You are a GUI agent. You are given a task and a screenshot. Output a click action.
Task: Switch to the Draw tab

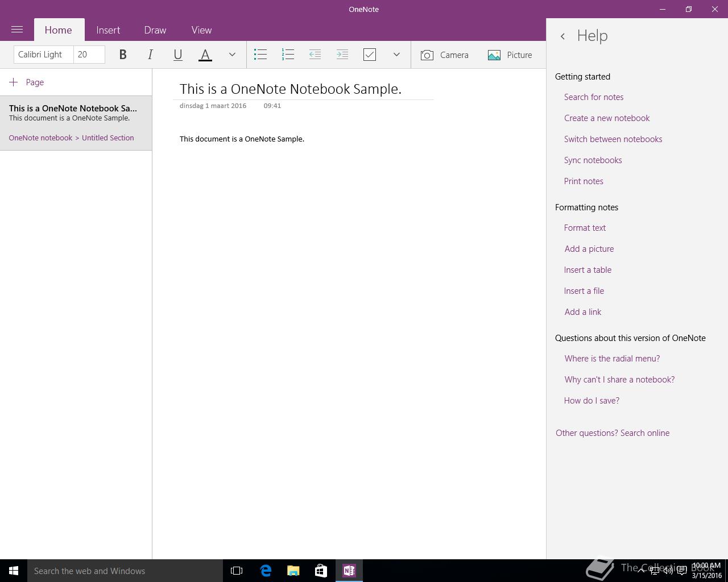(155, 30)
